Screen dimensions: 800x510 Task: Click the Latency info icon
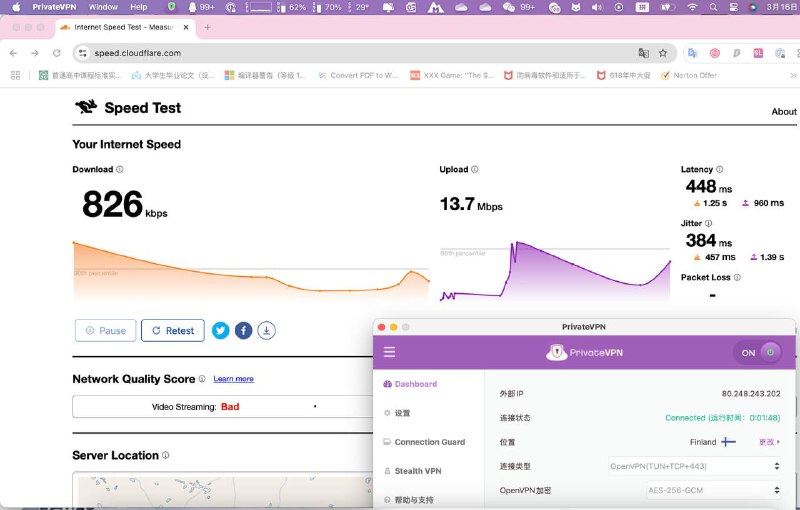pyautogui.click(x=719, y=169)
